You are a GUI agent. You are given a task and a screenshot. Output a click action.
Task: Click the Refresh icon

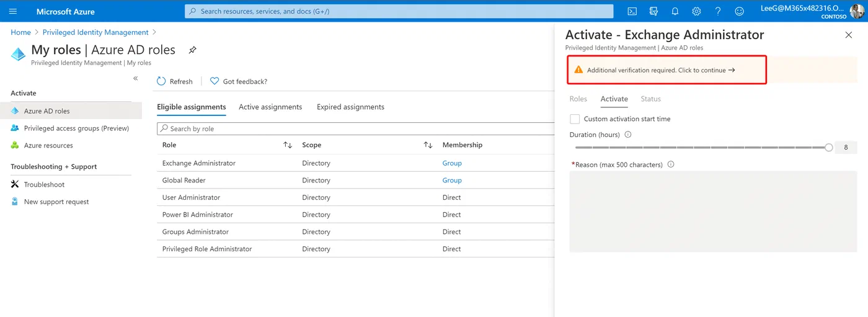161,81
